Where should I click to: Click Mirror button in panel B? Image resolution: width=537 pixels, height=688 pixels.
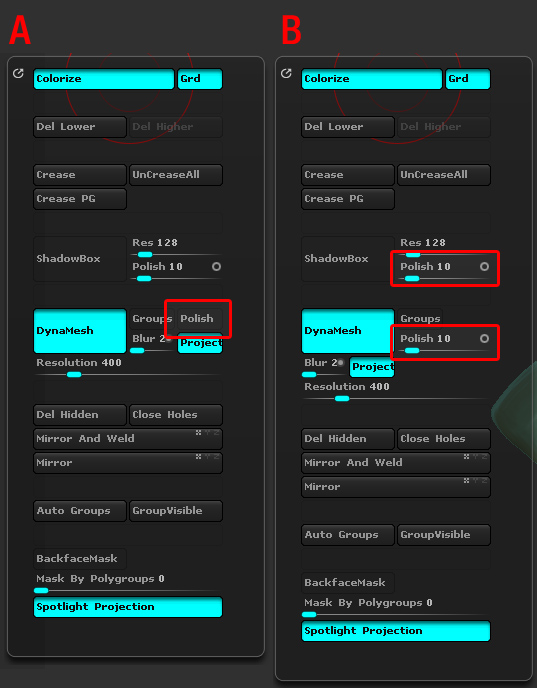(x=396, y=487)
